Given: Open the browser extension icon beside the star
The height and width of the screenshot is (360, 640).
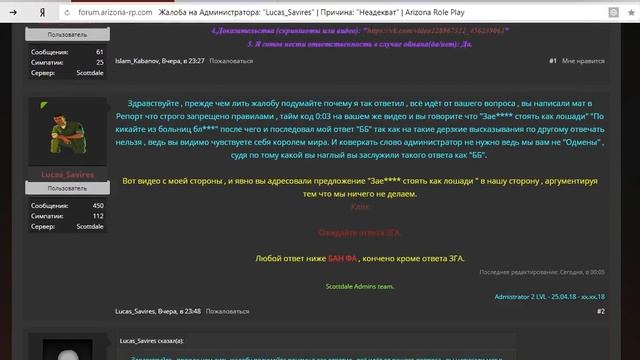Looking at the screenshot, I should (x=613, y=13).
